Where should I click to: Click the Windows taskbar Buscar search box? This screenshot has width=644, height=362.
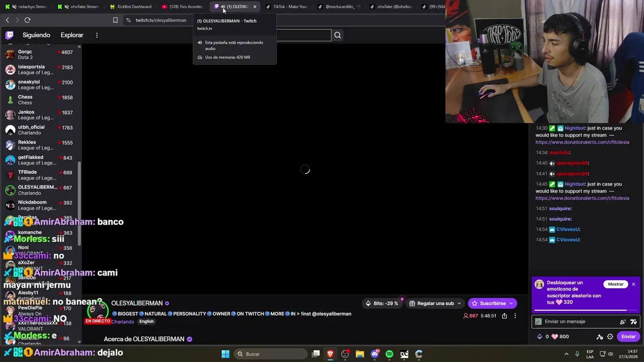271,354
